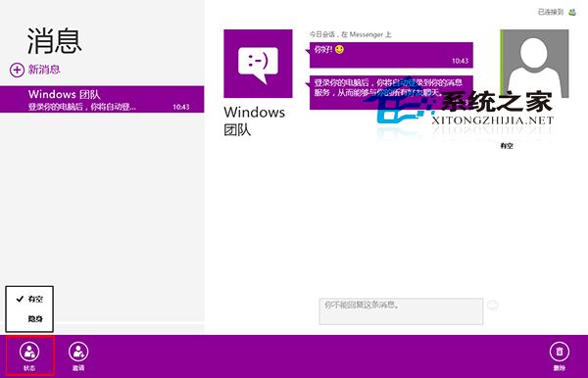The image size is (588, 378).
Task: Click the 今日会话 在 Messenger 上 header text
Action: [x=350, y=34]
